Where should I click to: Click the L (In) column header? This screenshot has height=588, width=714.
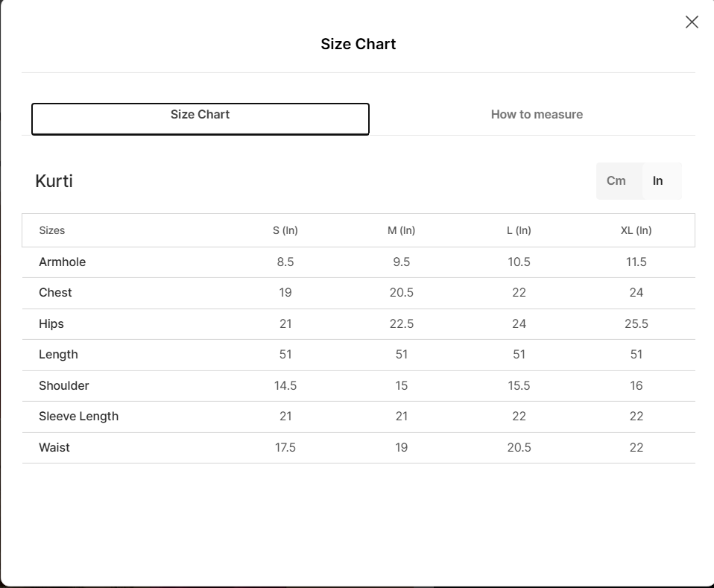pos(519,230)
